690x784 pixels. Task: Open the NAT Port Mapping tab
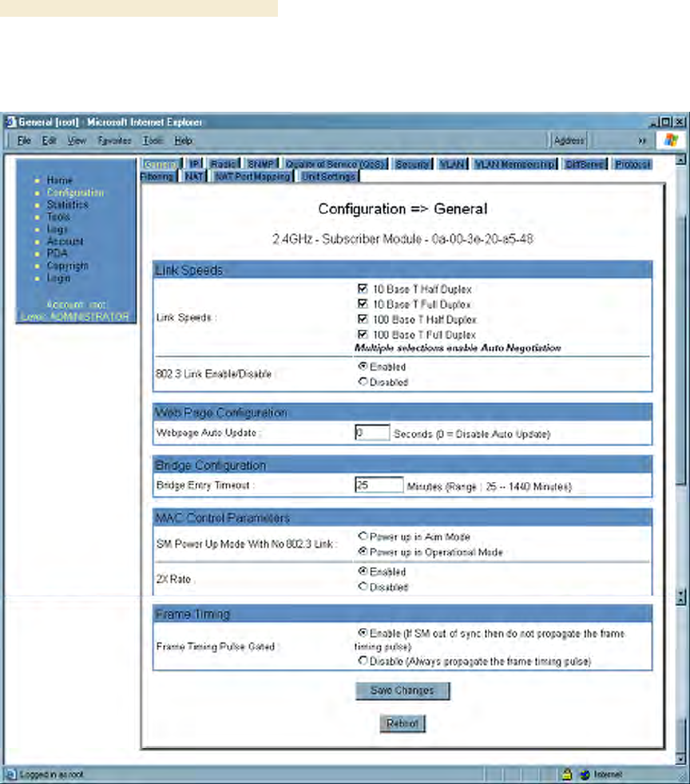[252, 176]
